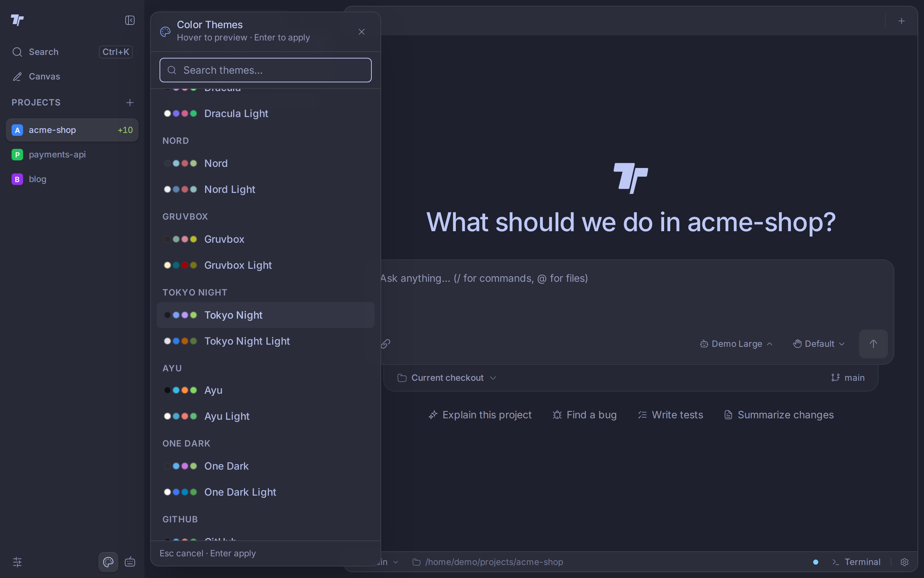924x578 pixels.
Task: Choose the Nord theme
Action: click(x=265, y=163)
